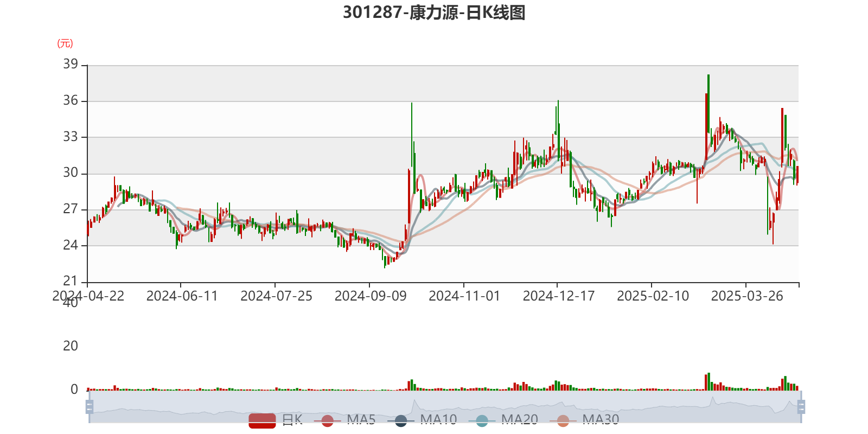Click the 2024-07-25 date label
This screenshot has width=868, height=434.
click(x=276, y=296)
